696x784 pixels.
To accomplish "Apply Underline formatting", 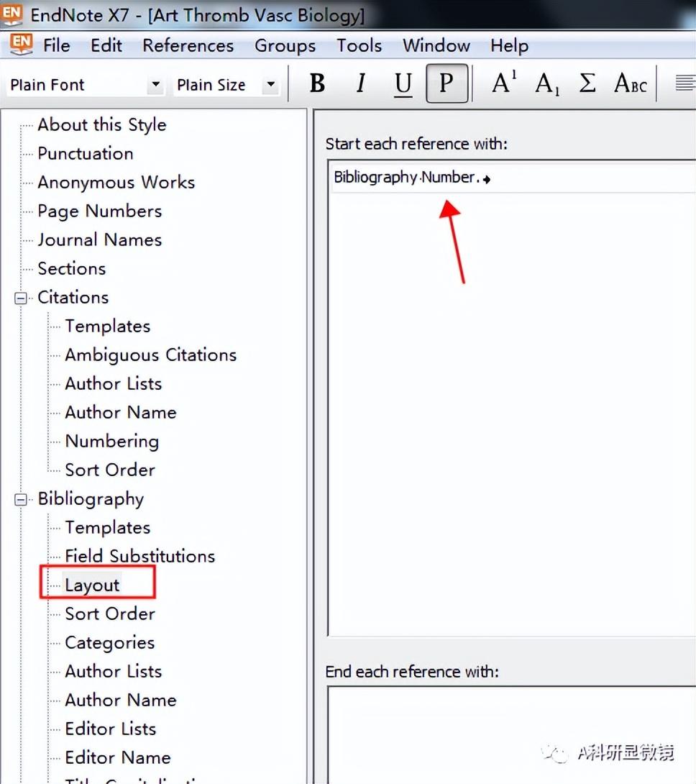I will pos(403,83).
